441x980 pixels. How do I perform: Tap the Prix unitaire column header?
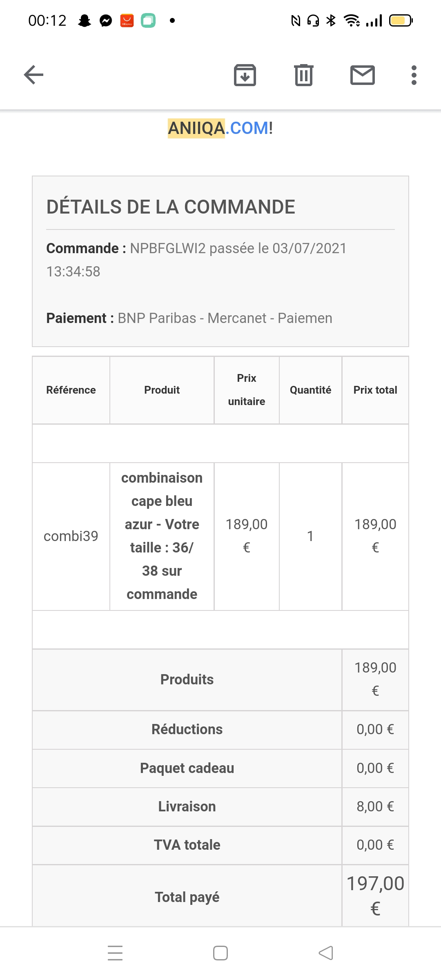[247, 390]
